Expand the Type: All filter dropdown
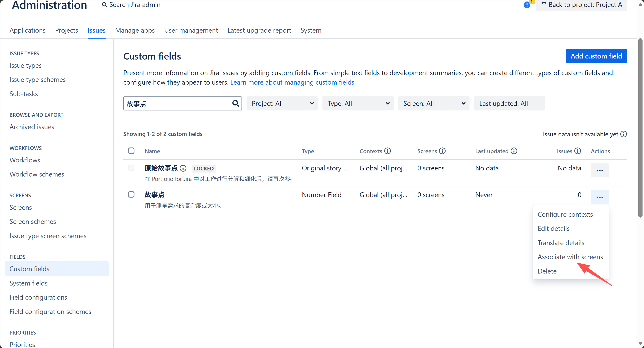Image resolution: width=644 pixels, height=348 pixels. (x=358, y=103)
